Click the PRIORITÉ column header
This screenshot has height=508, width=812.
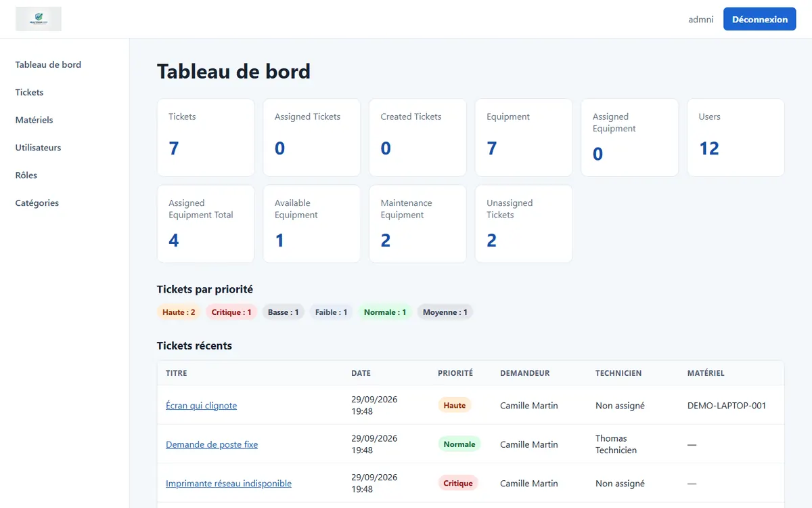click(455, 373)
